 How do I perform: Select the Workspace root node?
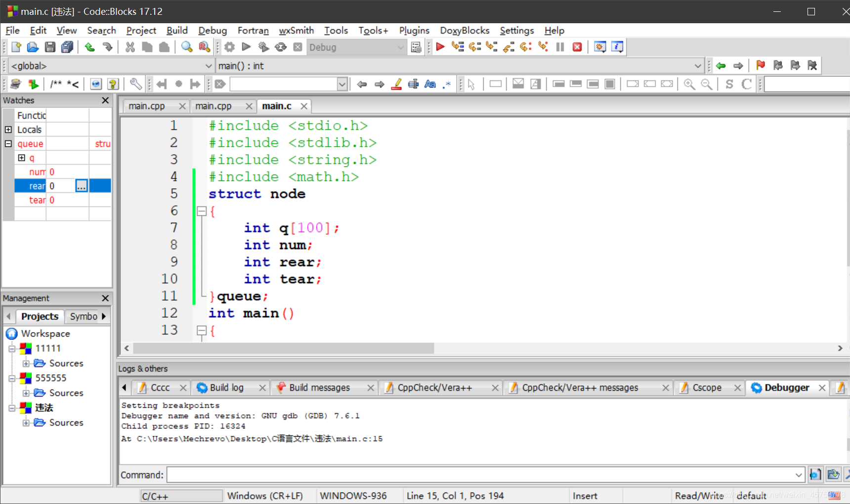pyautogui.click(x=45, y=334)
